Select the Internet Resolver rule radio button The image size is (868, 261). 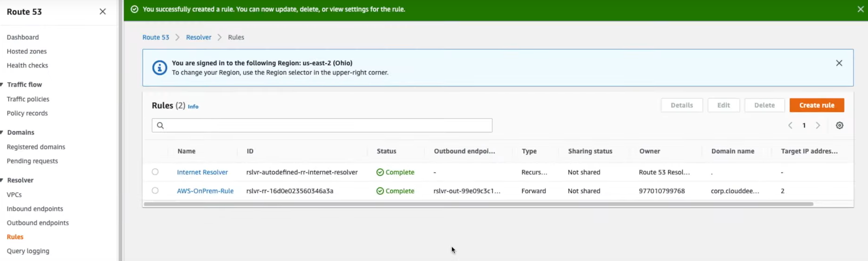[x=155, y=172]
